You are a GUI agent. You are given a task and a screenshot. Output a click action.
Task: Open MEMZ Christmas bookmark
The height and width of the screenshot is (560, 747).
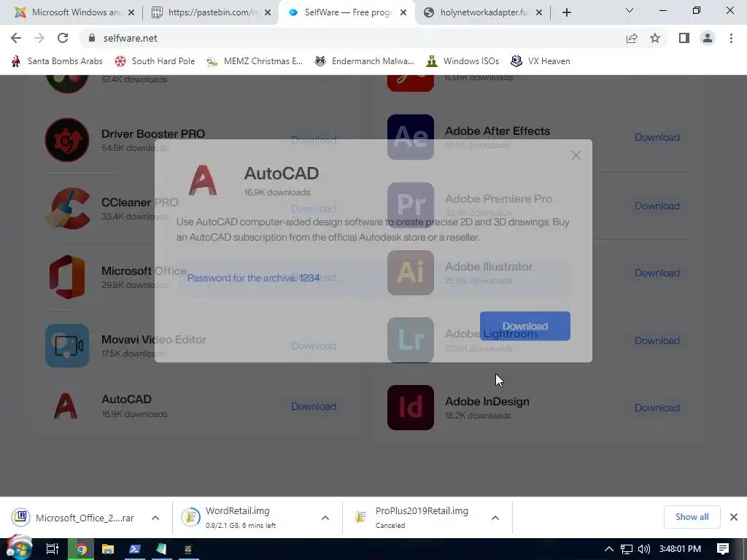(255, 61)
